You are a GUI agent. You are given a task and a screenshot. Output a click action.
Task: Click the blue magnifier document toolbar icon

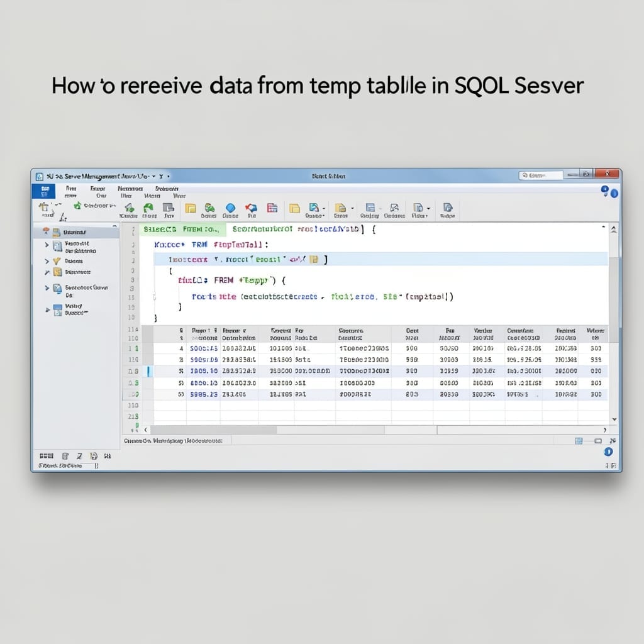click(314, 208)
